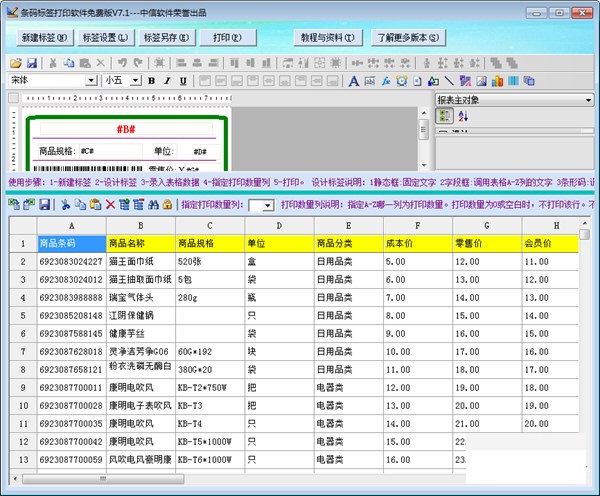This screenshot has height=496, width=600.
Task: Select the 商品条码 header cell
Action: (x=70, y=243)
